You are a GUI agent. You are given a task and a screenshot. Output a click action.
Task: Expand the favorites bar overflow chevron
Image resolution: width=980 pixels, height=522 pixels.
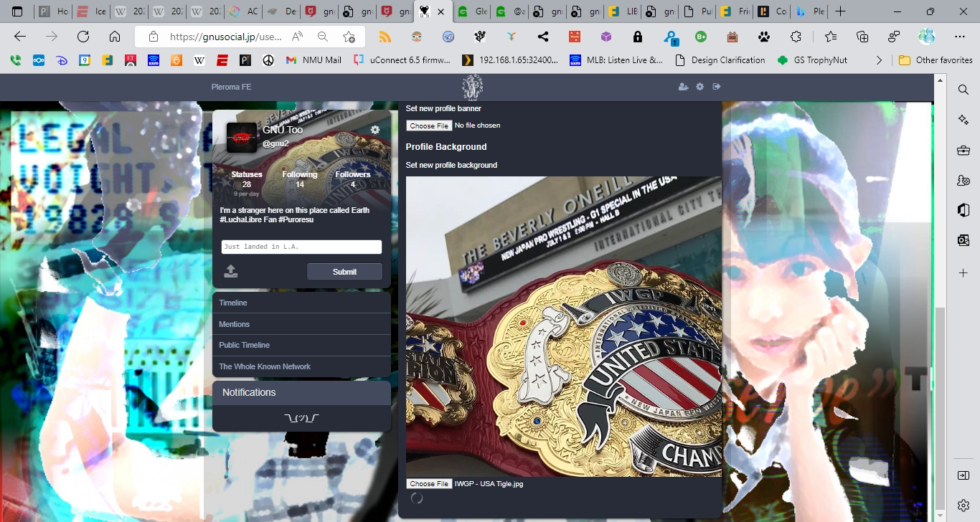(880, 60)
